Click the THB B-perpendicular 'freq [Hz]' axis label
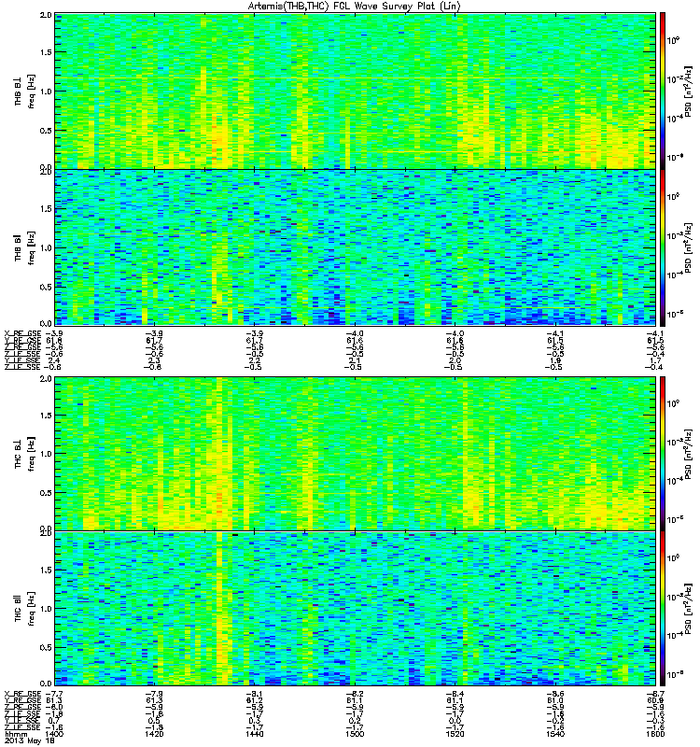 [31, 92]
